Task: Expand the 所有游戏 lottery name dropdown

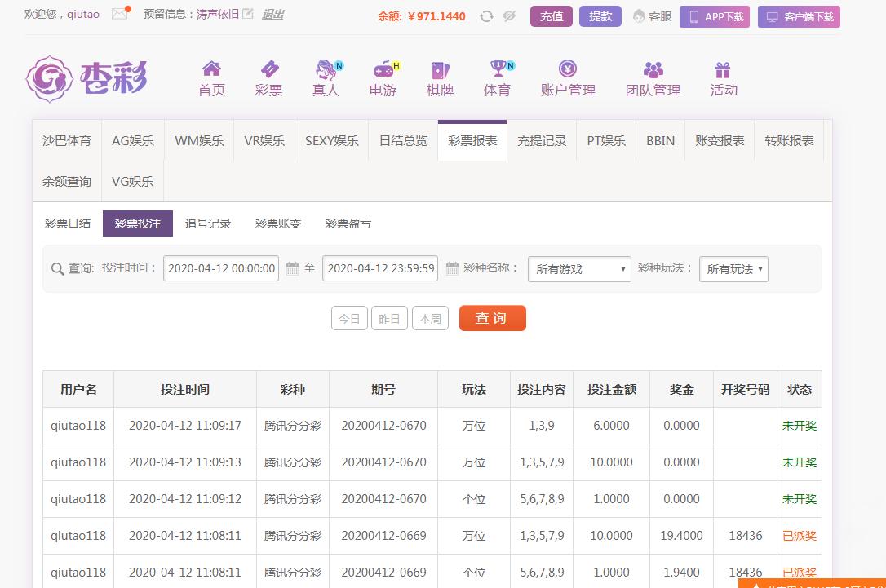Action: click(579, 269)
